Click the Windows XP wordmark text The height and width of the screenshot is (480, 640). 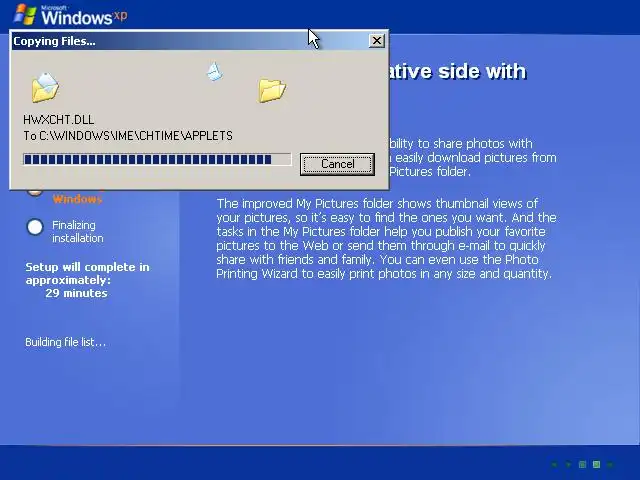pos(84,17)
